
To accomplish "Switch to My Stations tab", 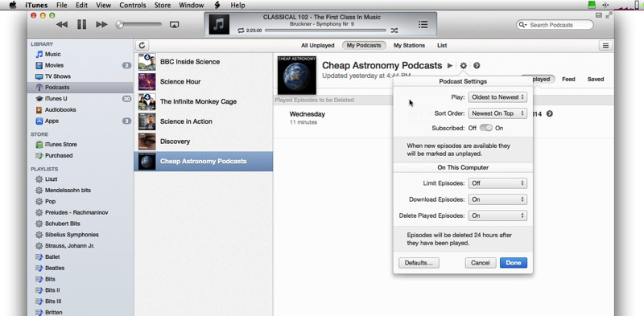I will tap(409, 46).
